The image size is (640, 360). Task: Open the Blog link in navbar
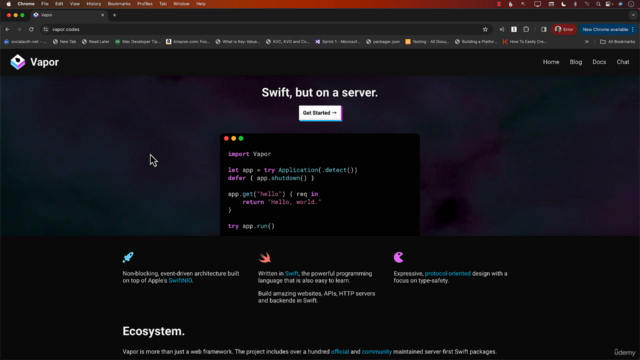tap(576, 62)
